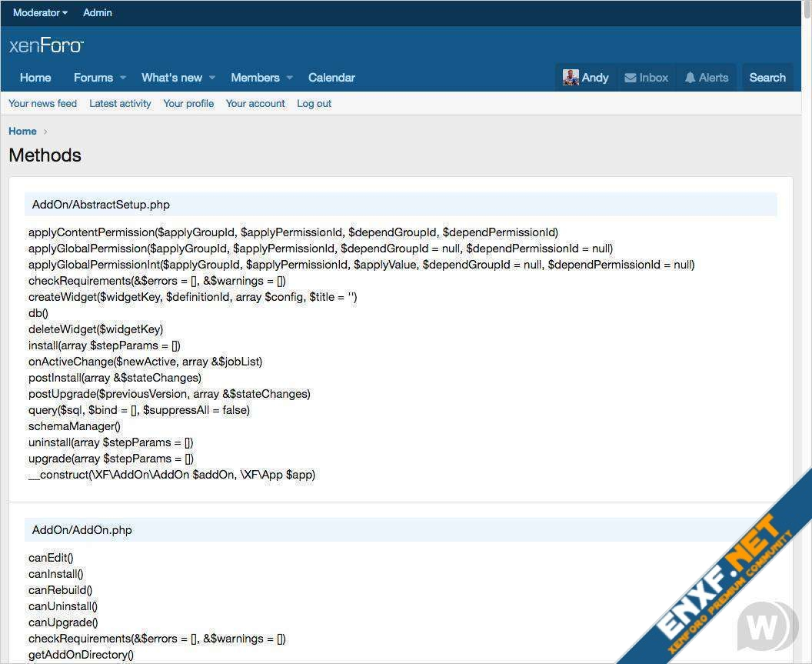
Task: Open Your news feed link
Action: click(x=42, y=104)
